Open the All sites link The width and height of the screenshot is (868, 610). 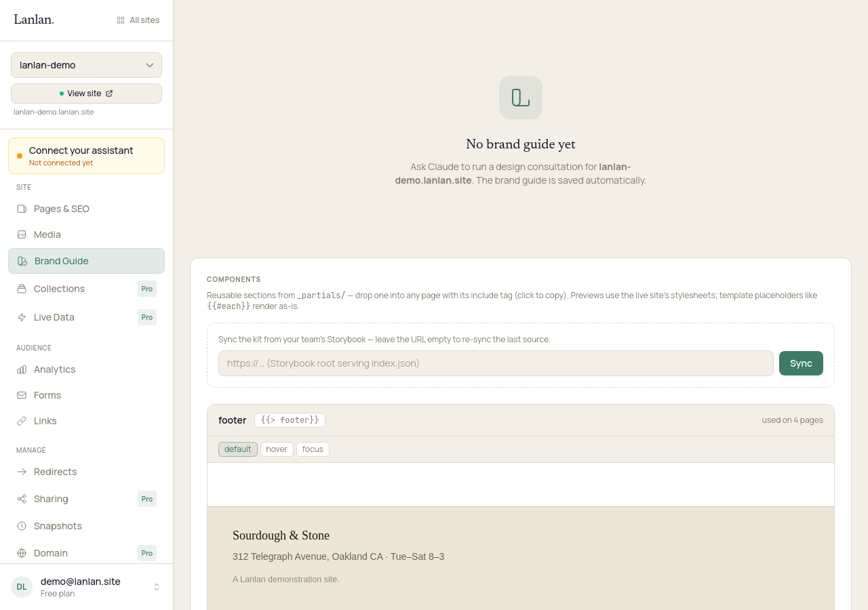click(138, 20)
